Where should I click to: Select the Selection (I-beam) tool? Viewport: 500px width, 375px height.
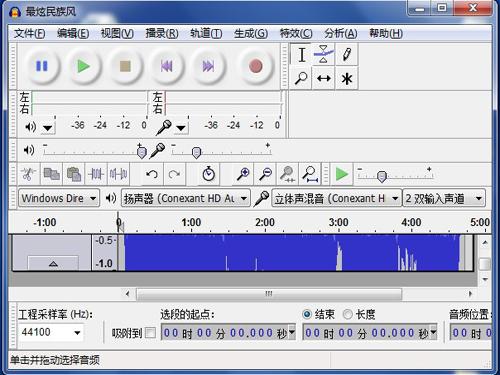click(x=302, y=55)
